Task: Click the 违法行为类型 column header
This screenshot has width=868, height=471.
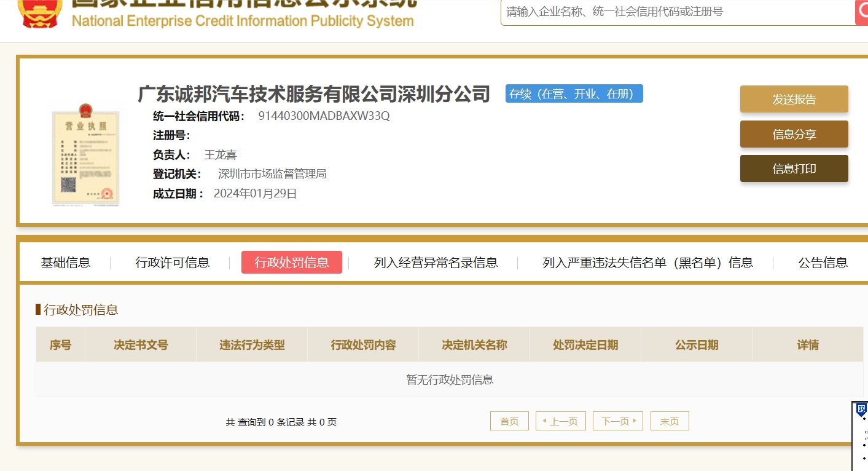Action: [x=252, y=345]
